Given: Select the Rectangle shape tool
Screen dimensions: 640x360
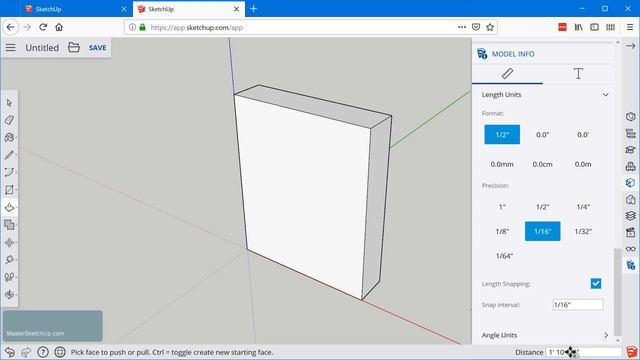Looking at the screenshot, I should (9, 190).
